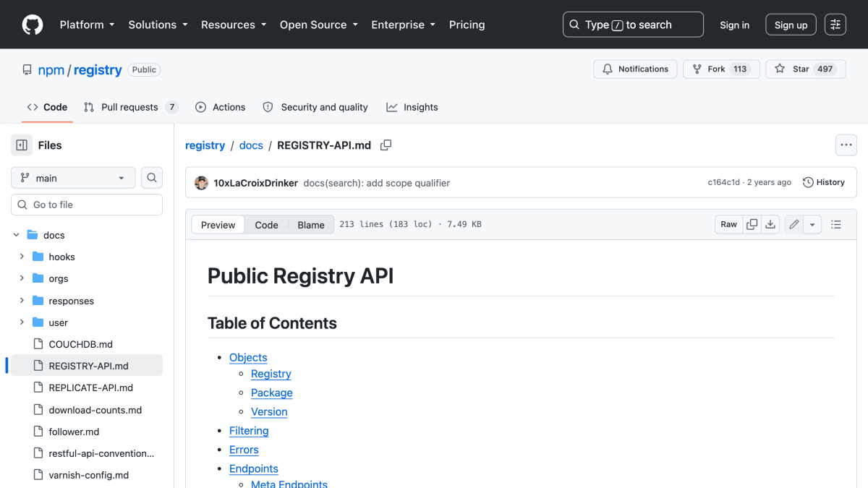Open the 10xLaCroixDrinker author link

(255, 183)
